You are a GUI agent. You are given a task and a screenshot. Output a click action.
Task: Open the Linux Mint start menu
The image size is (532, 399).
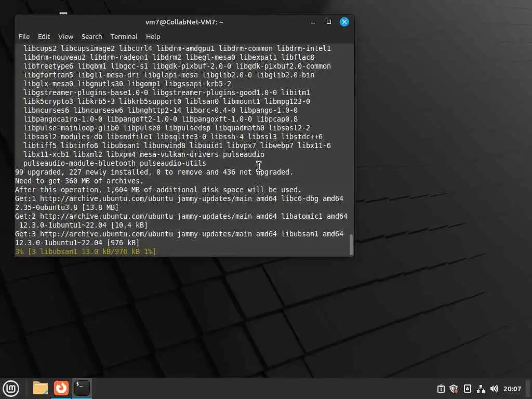(11, 389)
